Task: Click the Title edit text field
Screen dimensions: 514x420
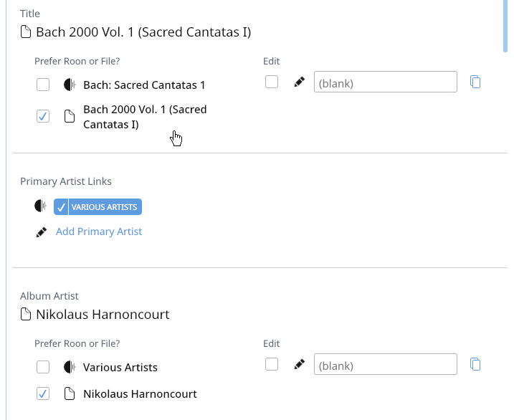Action: tap(386, 82)
